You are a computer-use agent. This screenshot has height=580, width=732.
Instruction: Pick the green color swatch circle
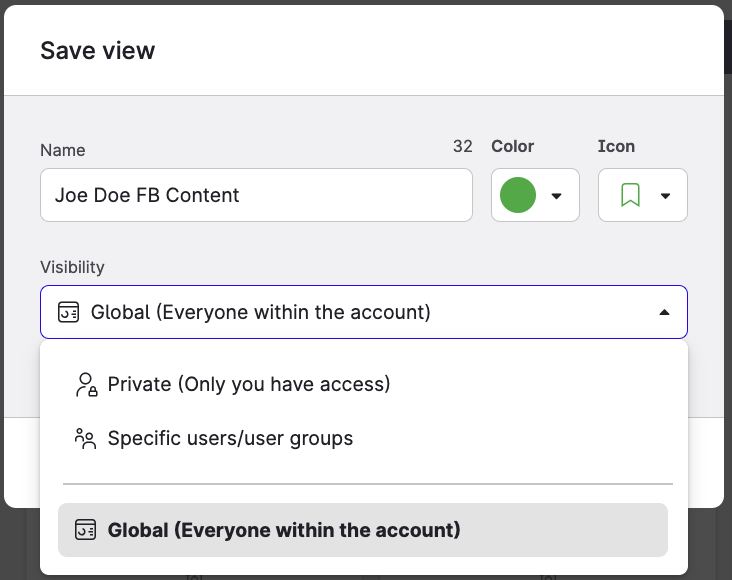(x=518, y=195)
